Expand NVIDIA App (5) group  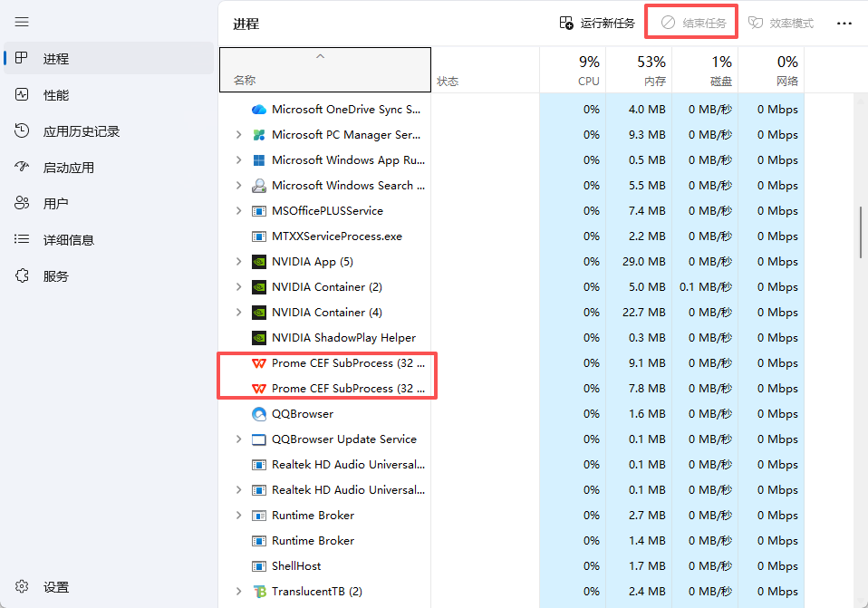[x=238, y=261]
